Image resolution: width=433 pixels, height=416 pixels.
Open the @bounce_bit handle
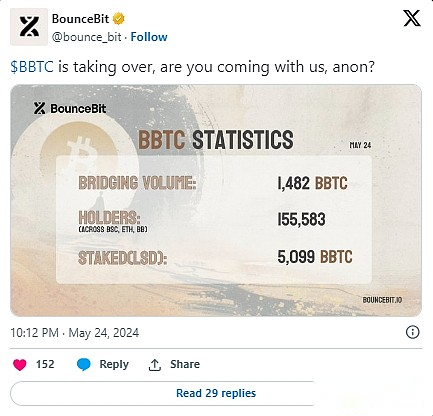coord(86,37)
